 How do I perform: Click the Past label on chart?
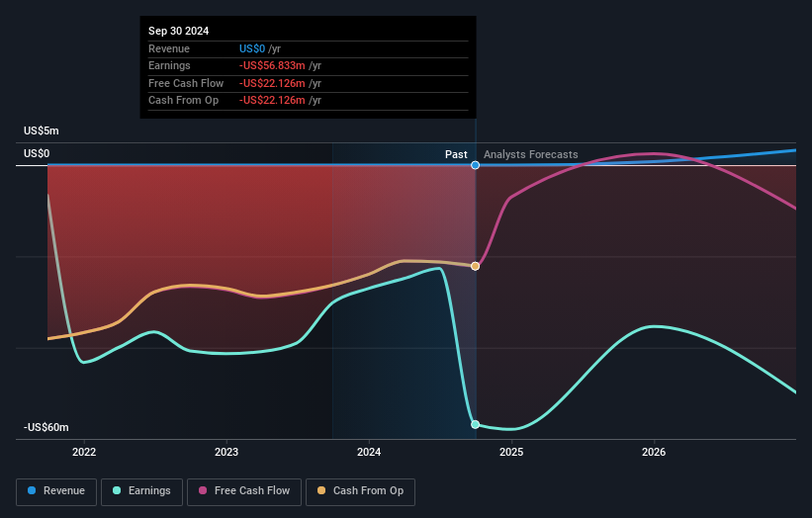(456, 154)
